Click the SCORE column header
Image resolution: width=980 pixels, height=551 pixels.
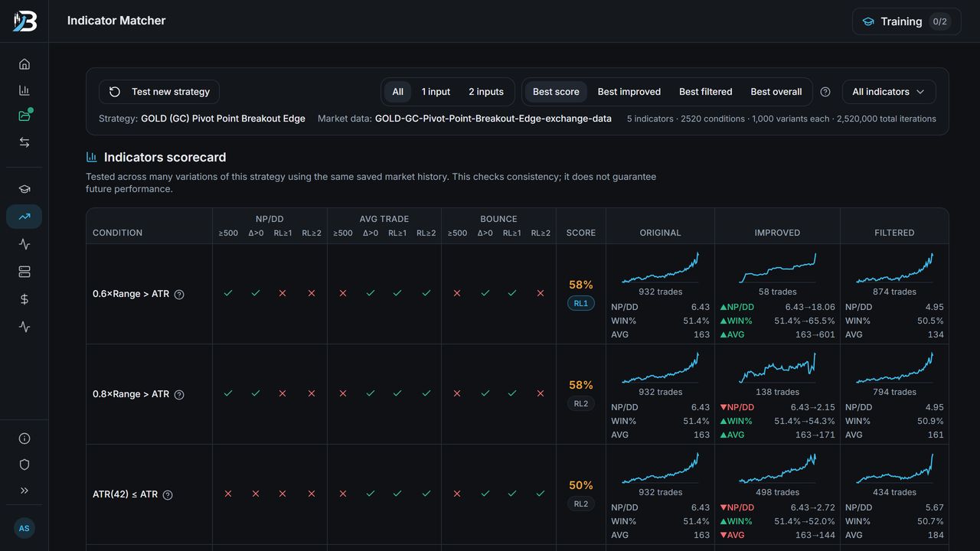tap(581, 233)
